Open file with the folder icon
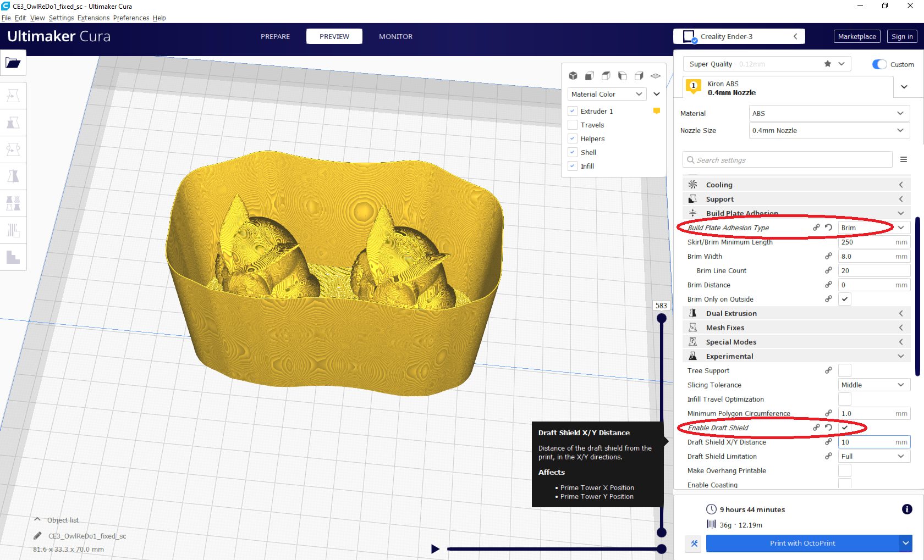Viewport: 924px width, 560px height. pos(13,63)
